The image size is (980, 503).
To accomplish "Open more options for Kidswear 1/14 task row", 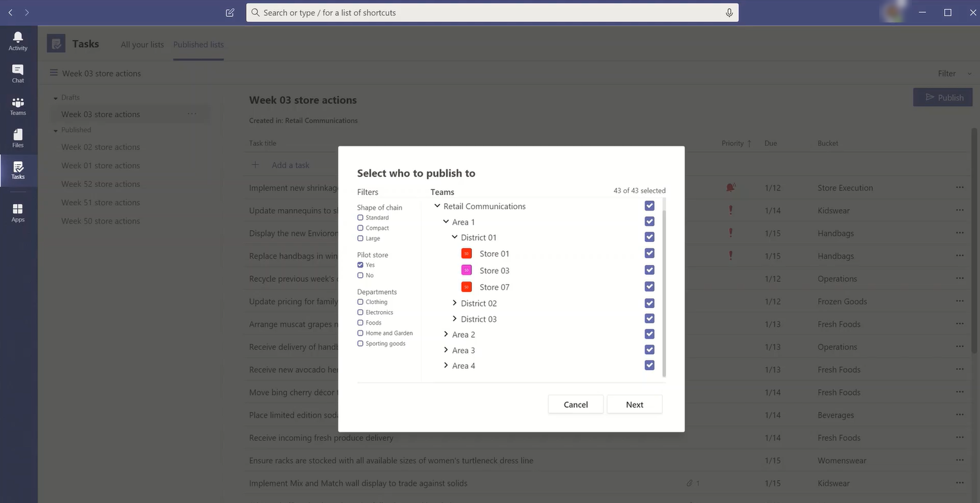I will [959, 210].
